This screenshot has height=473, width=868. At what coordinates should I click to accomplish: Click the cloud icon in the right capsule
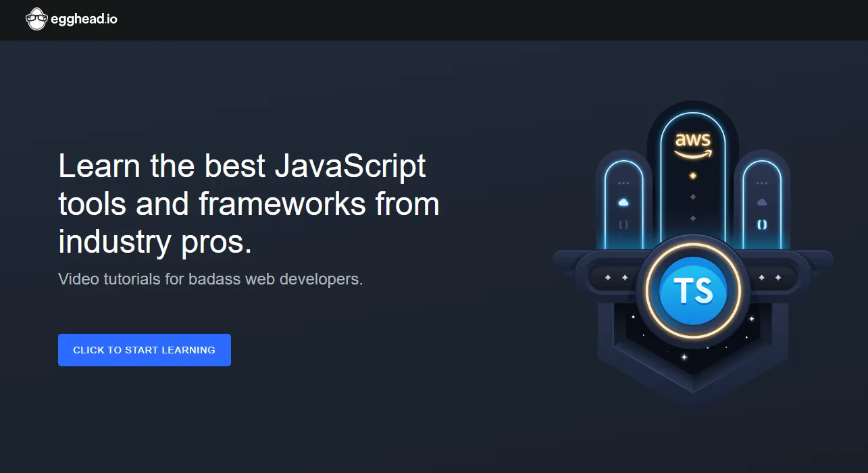tap(762, 202)
